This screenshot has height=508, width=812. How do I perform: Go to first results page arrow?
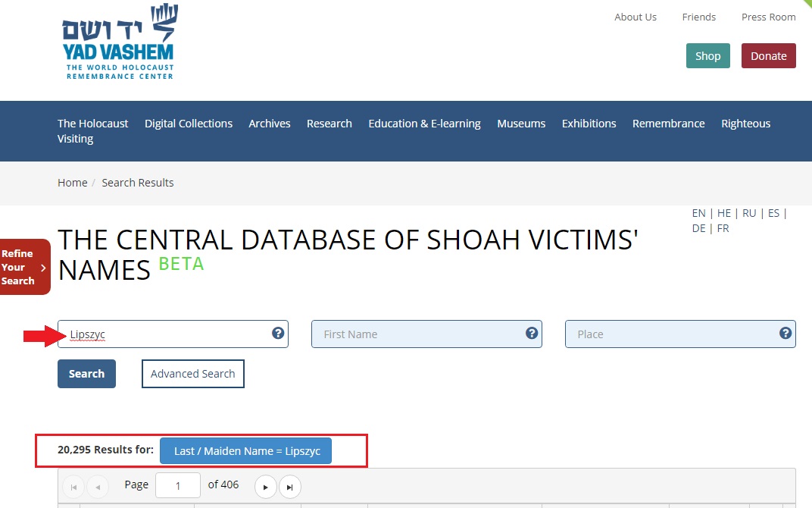pyautogui.click(x=73, y=486)
